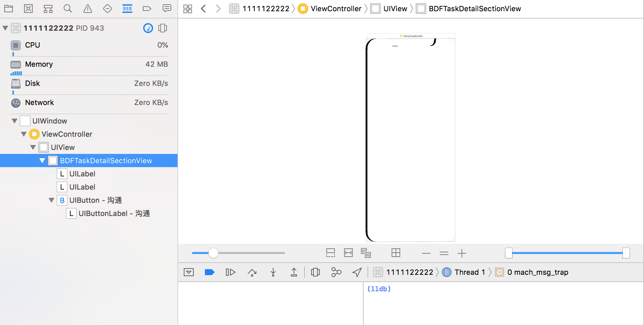The image size is (644, 325).
Task: Select the Network gauge row
Action: point(89,103)
